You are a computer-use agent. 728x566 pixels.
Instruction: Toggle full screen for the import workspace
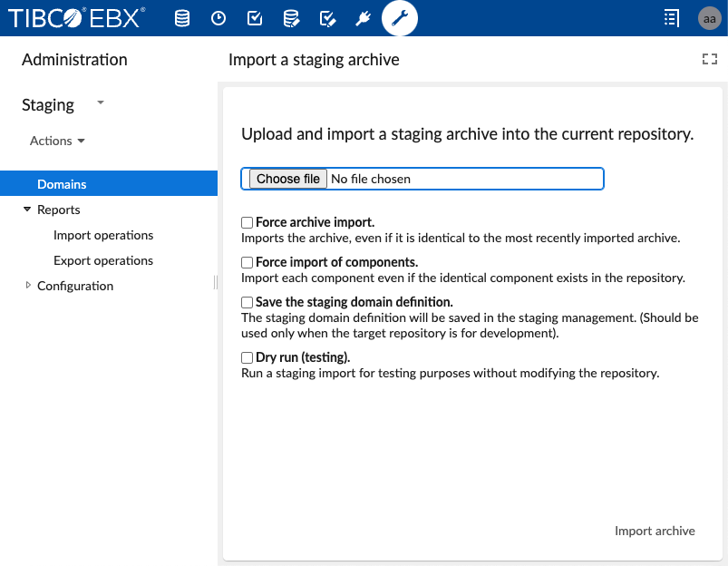[709, 60]
